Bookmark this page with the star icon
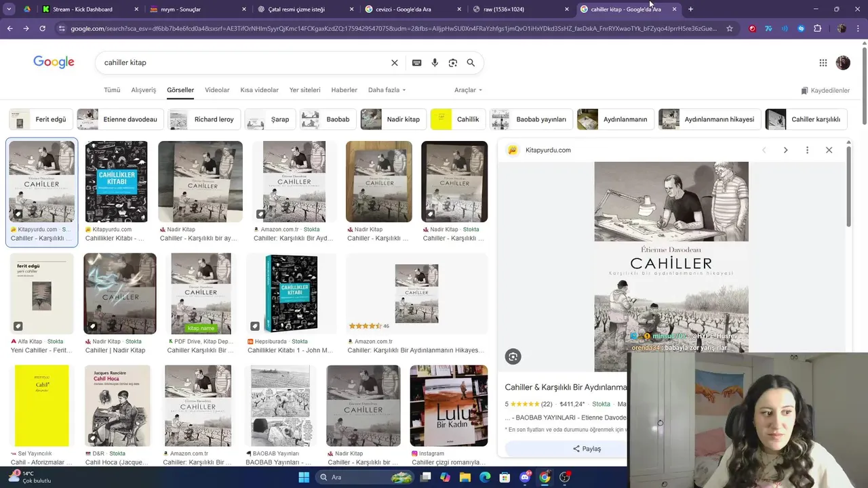The image size is (868, 488). [x=730, y=28]
